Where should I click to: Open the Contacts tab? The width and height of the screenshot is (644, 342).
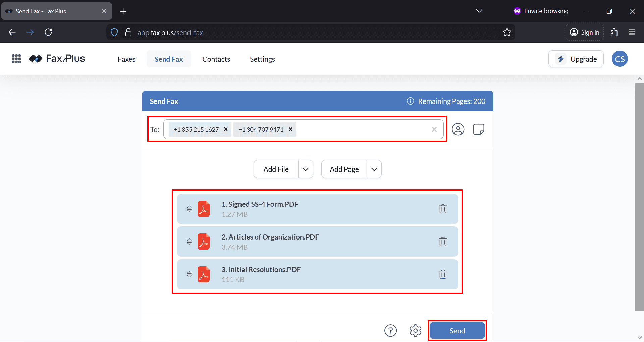(x=216, y=59)
